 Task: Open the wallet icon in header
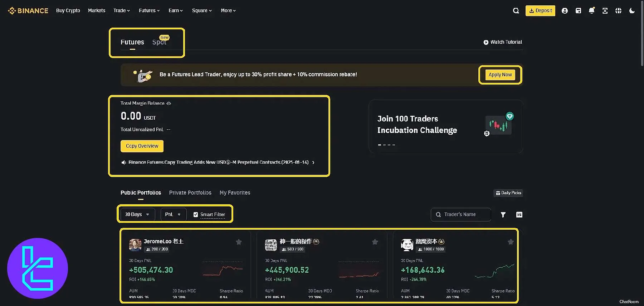tap(578, 11)
